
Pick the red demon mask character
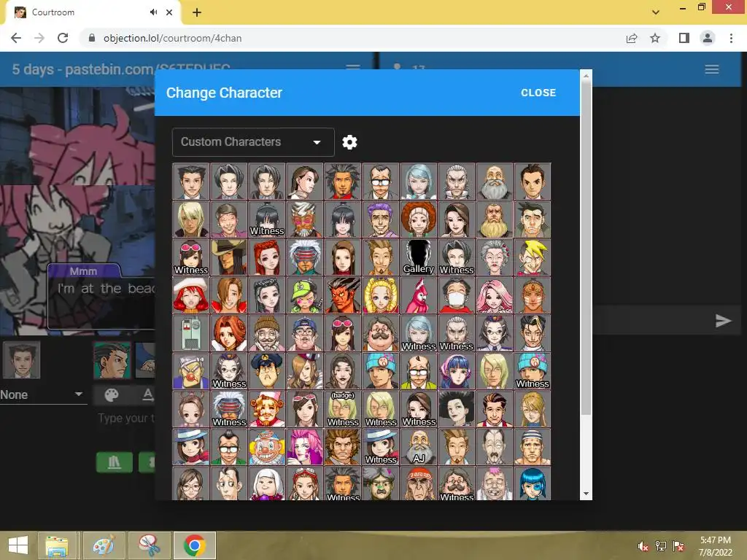click(343, 295)
